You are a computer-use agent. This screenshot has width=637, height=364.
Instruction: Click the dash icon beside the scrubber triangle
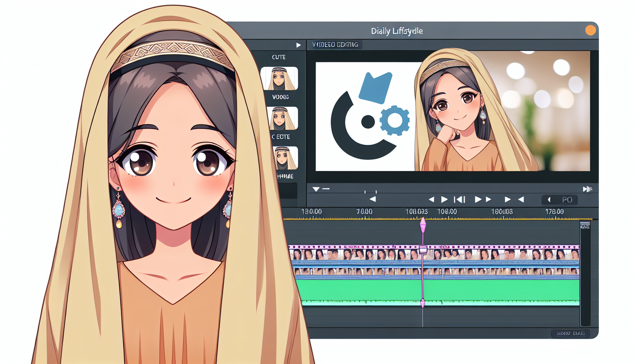(326, 189)
